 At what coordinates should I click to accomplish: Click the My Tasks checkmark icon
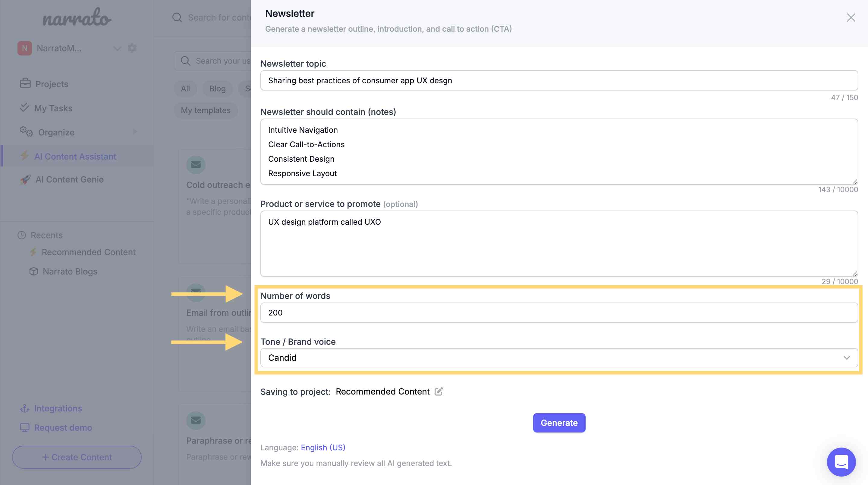pos(25,108)
